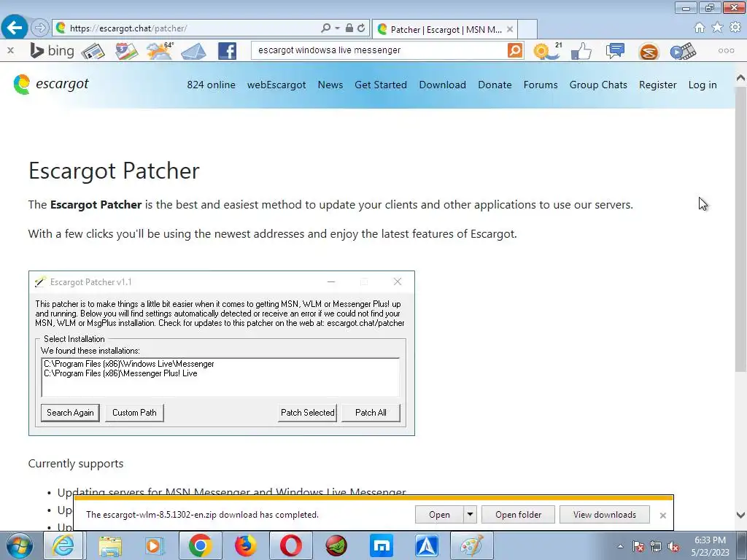747x560 pixels.
Task: Click Open on the download notification
Action: pos(439,514)
